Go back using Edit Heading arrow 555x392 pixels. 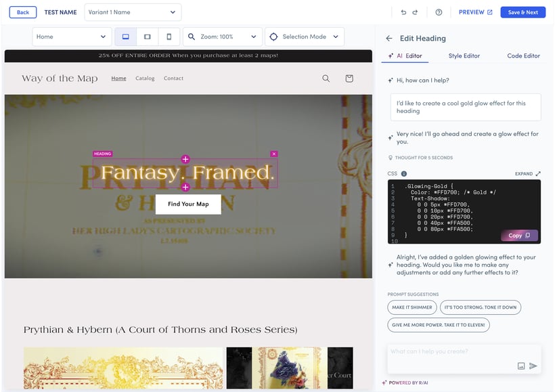[x=389, y=38]
